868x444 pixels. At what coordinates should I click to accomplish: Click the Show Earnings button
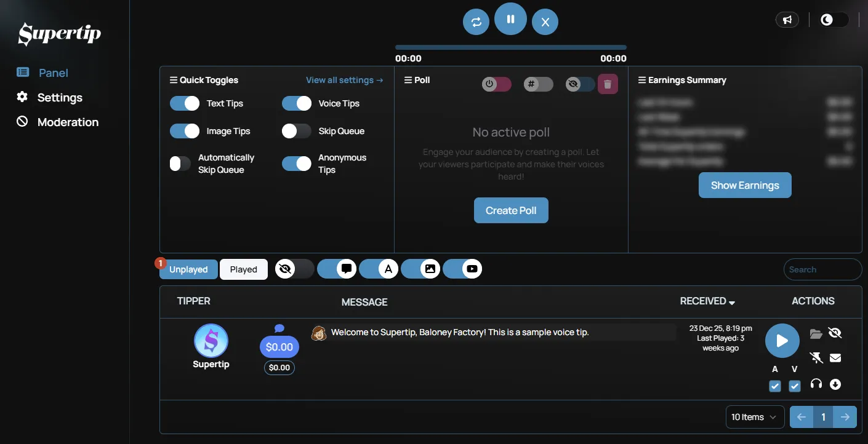click(745, 185)
